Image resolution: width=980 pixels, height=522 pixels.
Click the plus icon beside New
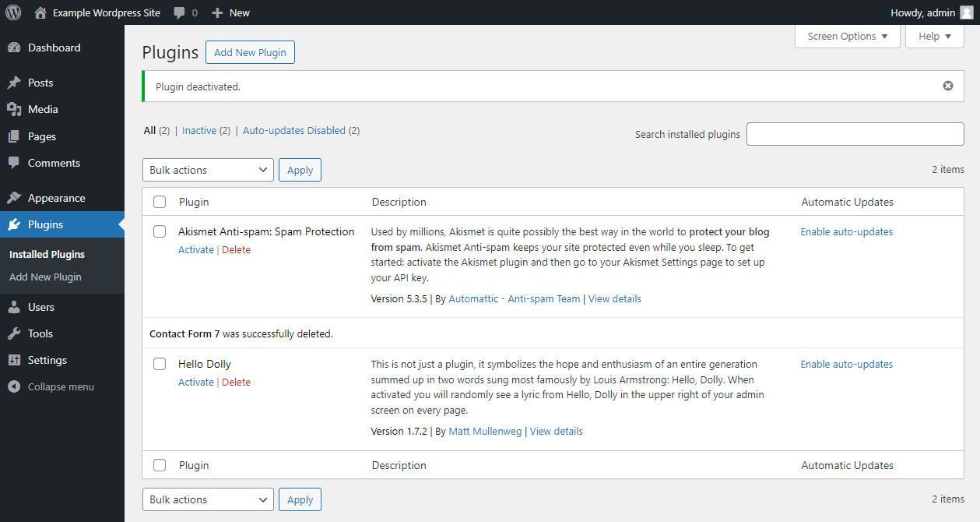pyautogui.click(x=217, y=13)
